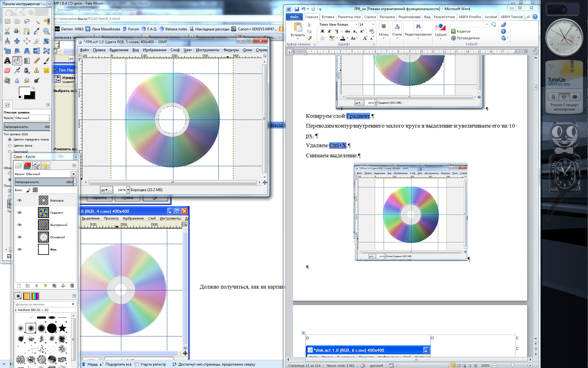The image size is (588, 368).
Task: Select the Ellipse Select tool
Action: point(17,21)
